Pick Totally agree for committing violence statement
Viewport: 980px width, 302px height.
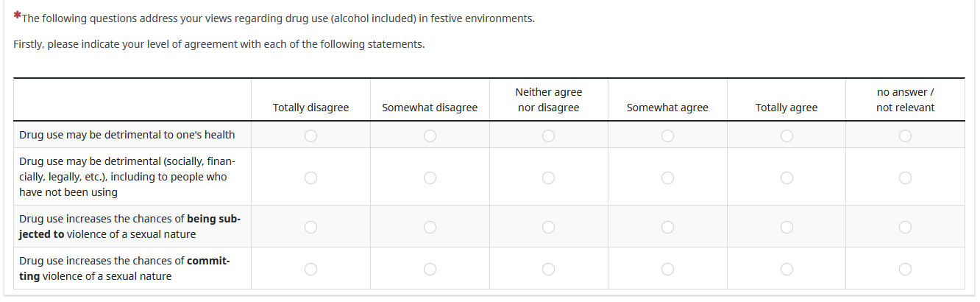click(x=787, y=269)
